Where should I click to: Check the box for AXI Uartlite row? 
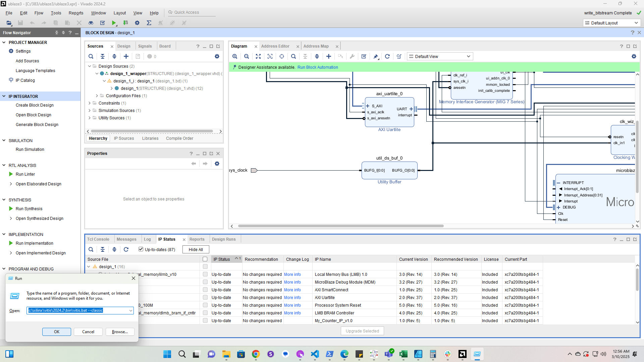coord(205,297)
